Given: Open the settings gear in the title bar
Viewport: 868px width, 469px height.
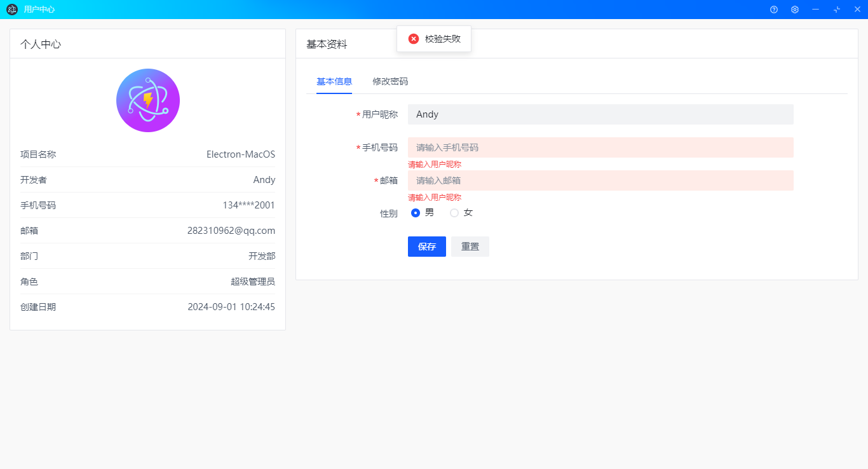Looking at the screenshot, I should click(794, 10).
